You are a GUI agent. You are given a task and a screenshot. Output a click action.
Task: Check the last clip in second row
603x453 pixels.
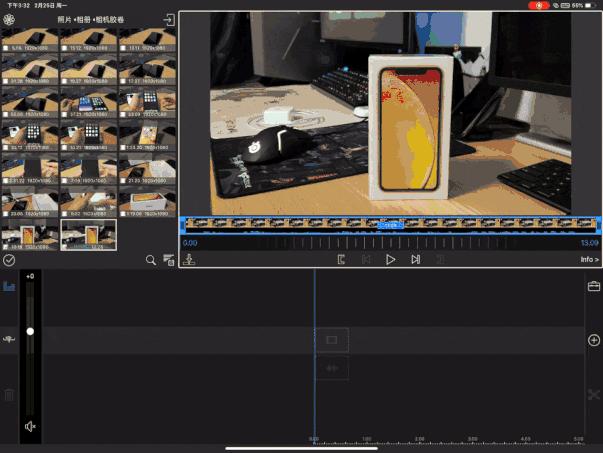tap(123, 81)
